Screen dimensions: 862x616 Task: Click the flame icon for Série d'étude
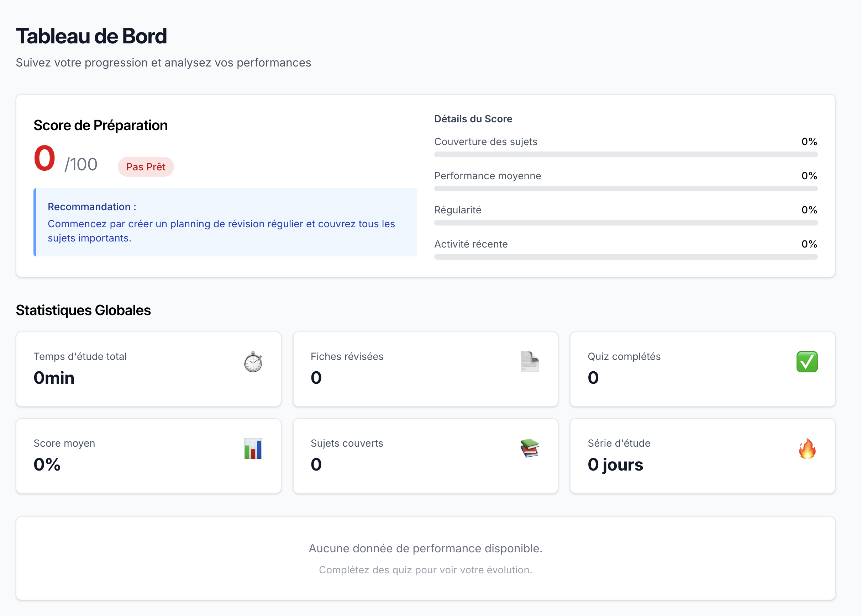807,449
